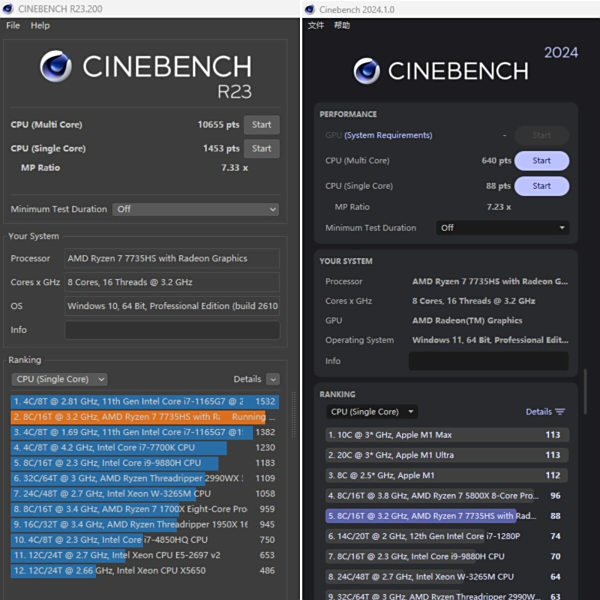Viewport: 600px width, 600px height.
Task: Select R23 ranking row Core i9-9880H CPU
Action: pyautogui.click(x=143, y=463)
